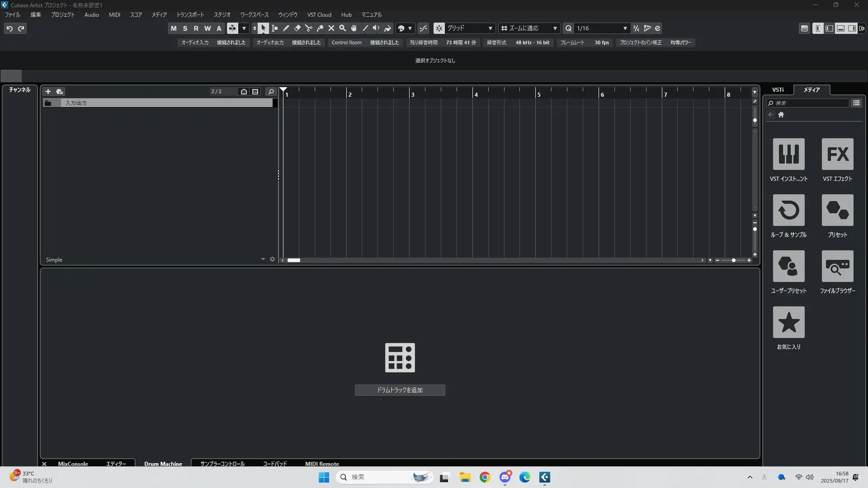
Task: Click the Add Track plus button
Action: (x=48, y=92)
